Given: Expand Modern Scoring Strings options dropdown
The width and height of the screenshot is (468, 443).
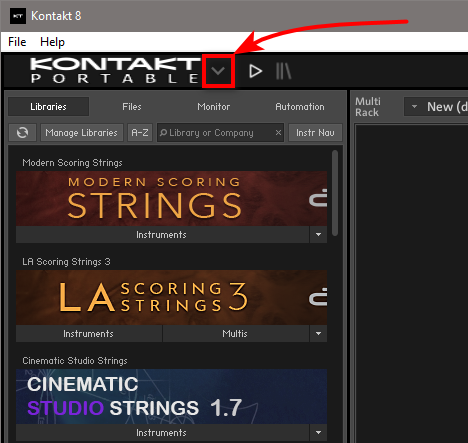Looking at the screenshot, I should pyautogui.click(x=318, y=235).
